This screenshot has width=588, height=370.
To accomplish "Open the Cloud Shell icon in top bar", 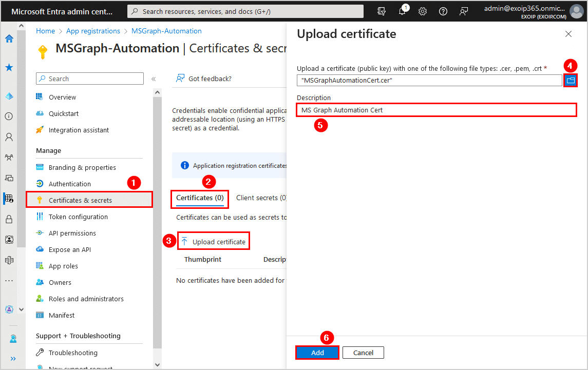I will [382, 11].
